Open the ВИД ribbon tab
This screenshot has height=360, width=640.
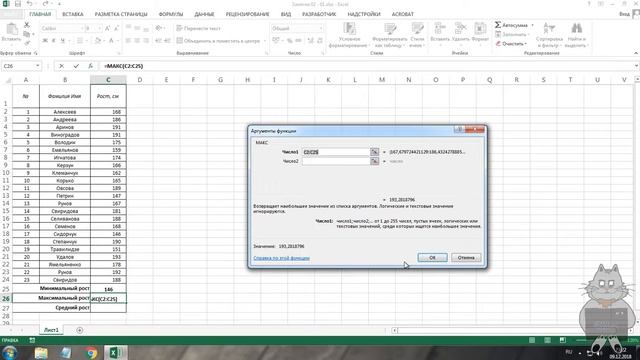pos(286,14)
